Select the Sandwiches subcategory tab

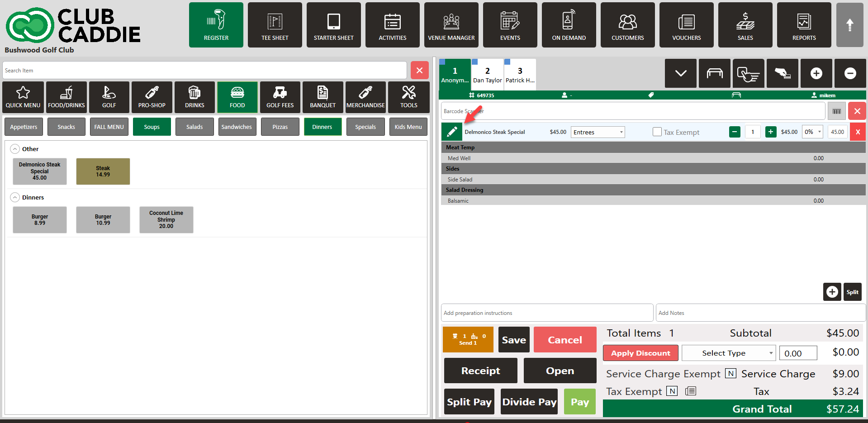237,127
